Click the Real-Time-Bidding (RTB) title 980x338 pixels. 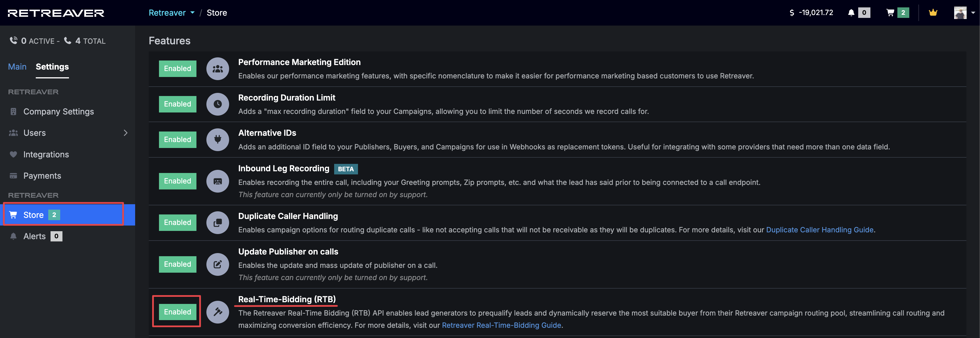(x=287, y=300)
